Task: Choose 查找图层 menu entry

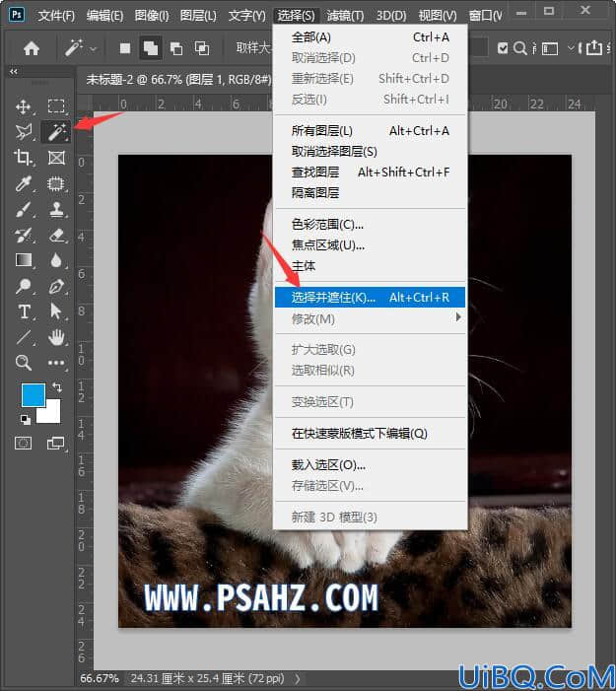Action: point(371,173)
